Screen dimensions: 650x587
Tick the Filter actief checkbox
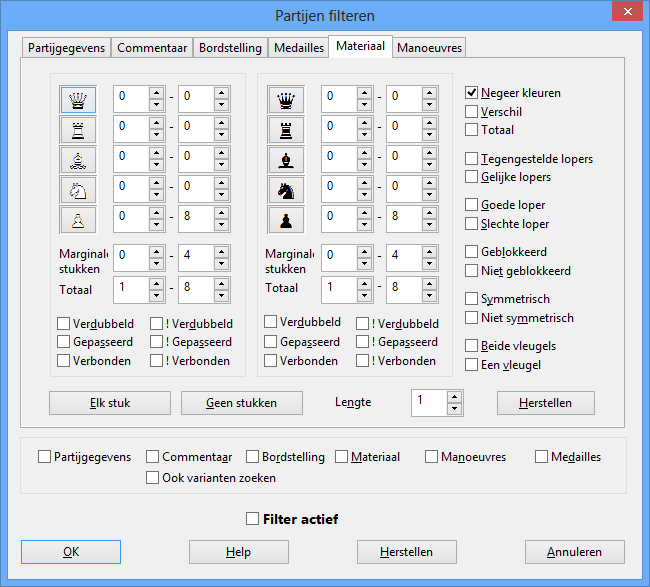click(x=253, y=519)
